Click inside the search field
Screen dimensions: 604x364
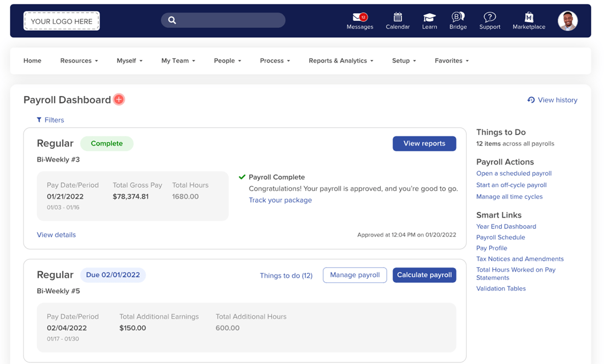coord(222,20)
